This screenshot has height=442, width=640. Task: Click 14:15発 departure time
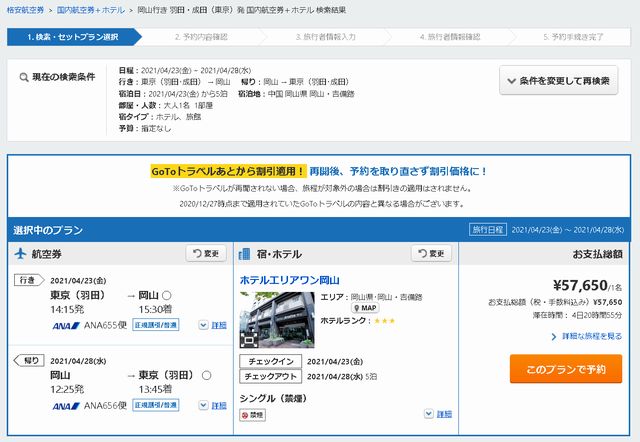[x=67, y=309]
